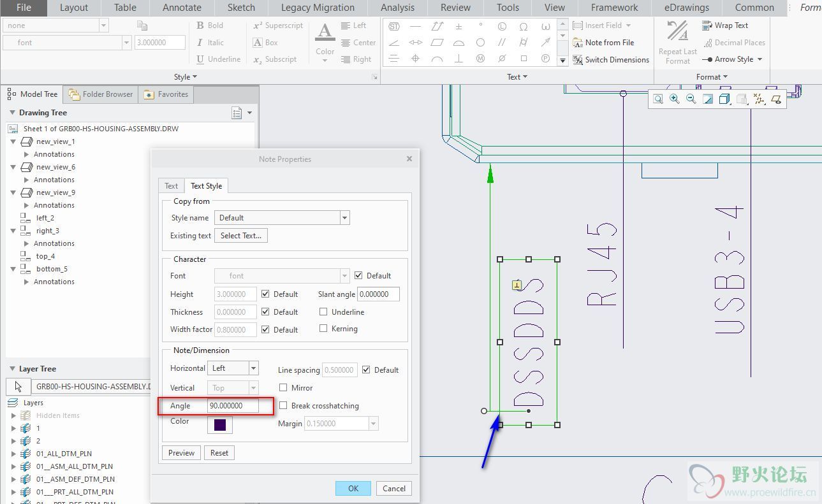
Task: Tick the Break crosshatching checkbox
Action: [x=284, y=406]
